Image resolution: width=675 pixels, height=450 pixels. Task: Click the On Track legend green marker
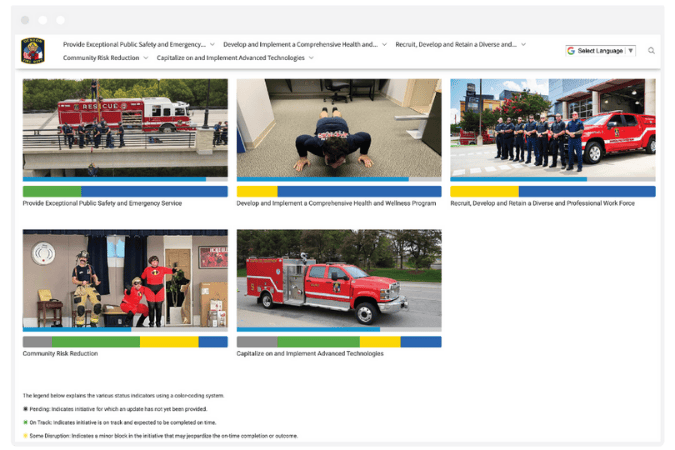point(25,422)
